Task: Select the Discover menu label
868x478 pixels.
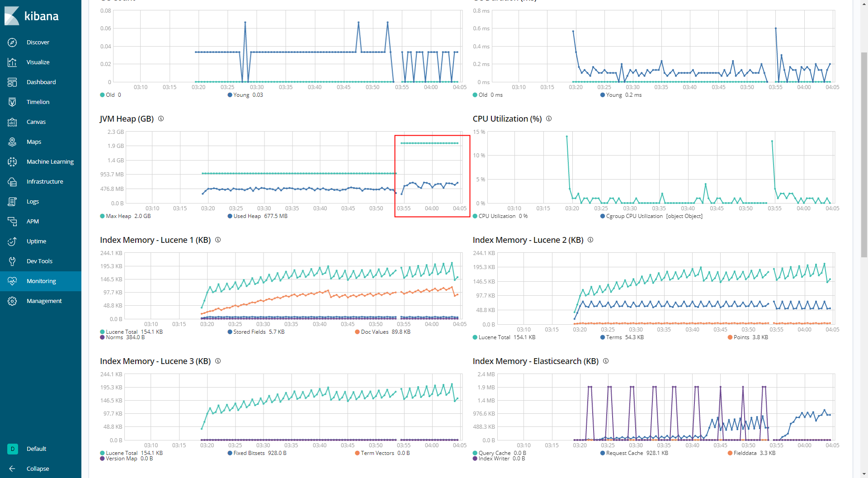Action: pyautogui.click(x=38, y=42)
